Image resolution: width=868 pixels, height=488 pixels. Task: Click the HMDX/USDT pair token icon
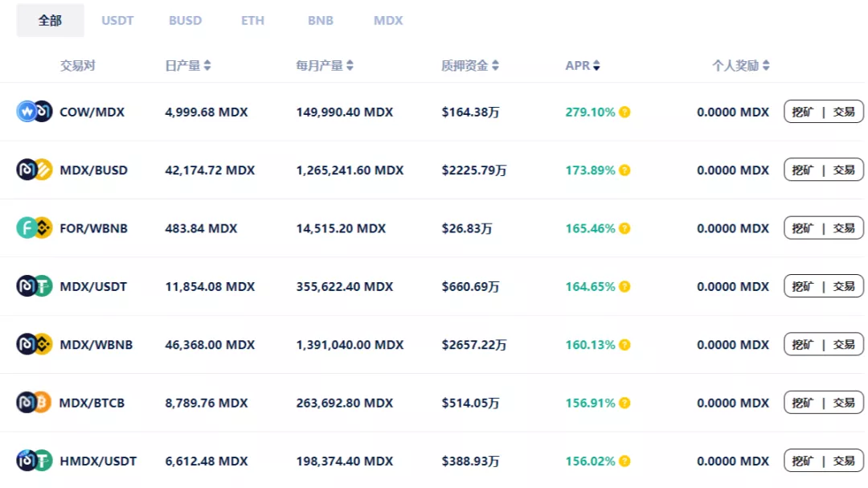point(35,461)
